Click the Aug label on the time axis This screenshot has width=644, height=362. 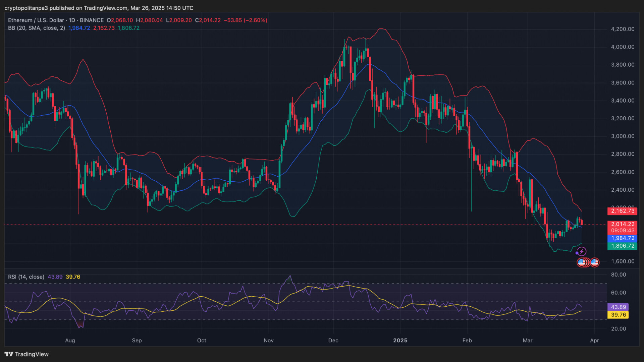[70, 341]
